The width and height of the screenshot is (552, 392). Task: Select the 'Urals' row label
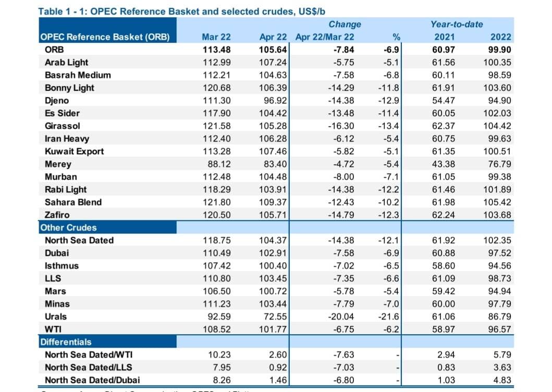[56, 316]
